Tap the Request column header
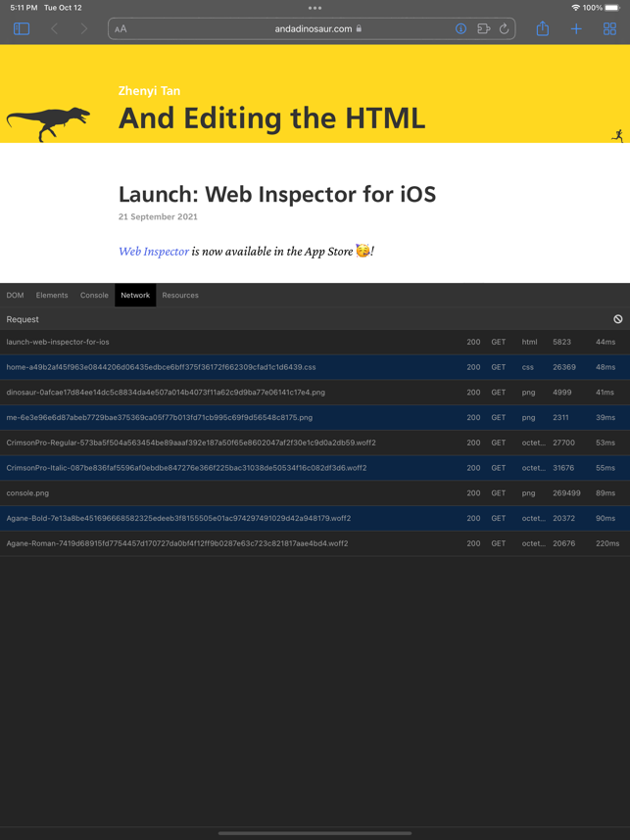The height and width of the screenshot is (840, 630). pyautogui.click(x=23, y=319)
